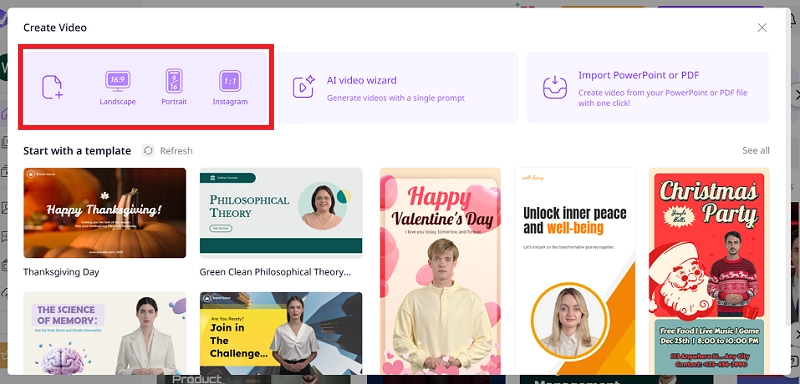Refresh the template suggestions
Viewport: 800px width, 384px height.
pyautogui.click(x=167, y=150)
